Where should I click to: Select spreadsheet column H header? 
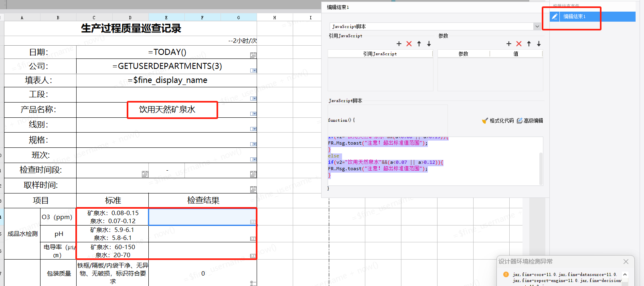275,17
